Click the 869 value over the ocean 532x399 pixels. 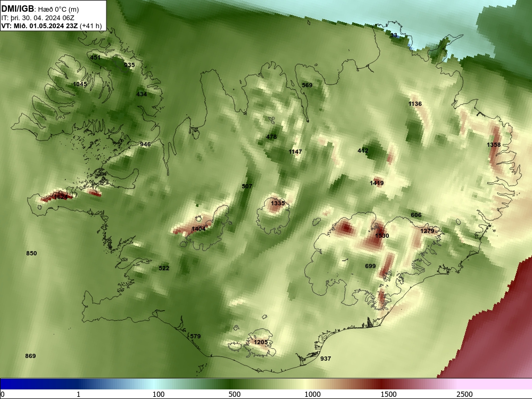tap(30, 355)
